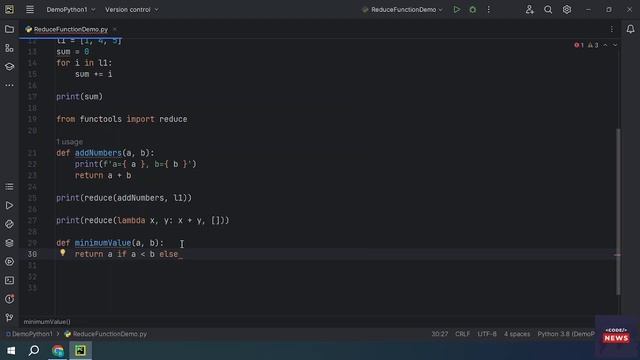This screenshot has width=640, height=360.
Task: Open IDE settings gear
Action: click(567, 9)
